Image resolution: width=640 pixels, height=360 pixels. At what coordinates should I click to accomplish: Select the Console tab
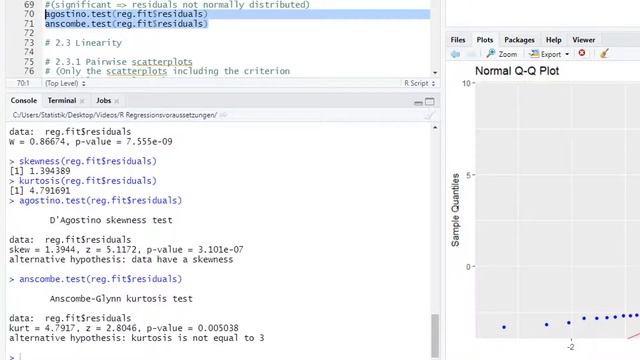click(24, 100)
